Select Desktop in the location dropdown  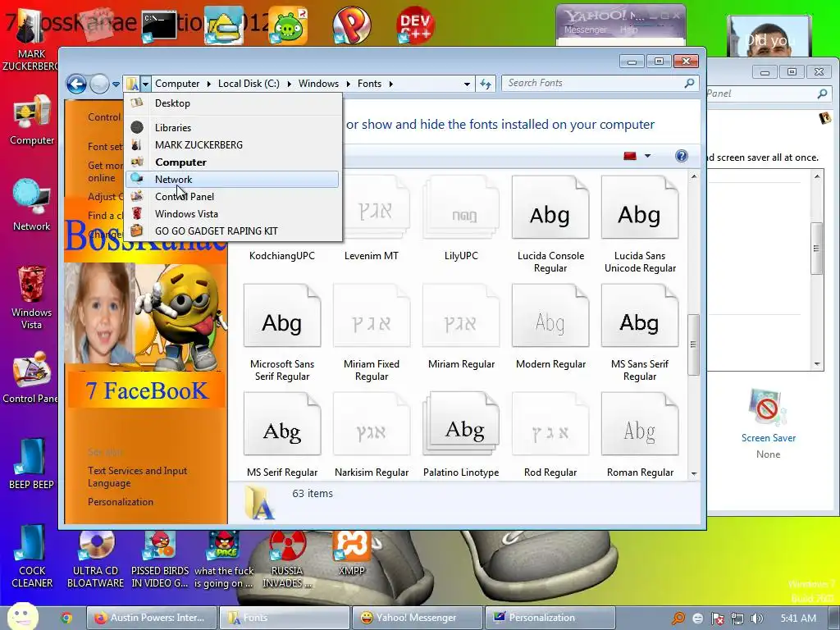[232, 103]
